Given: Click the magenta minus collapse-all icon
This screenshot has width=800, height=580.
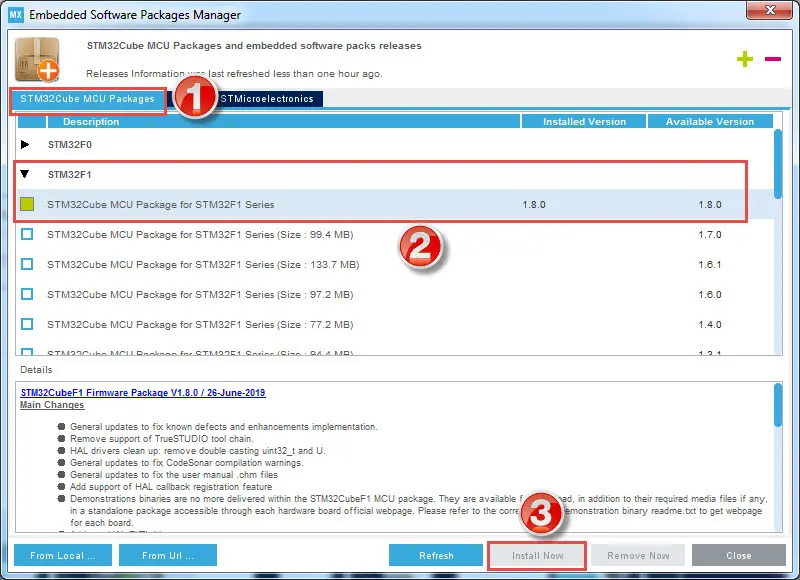Looking at the screenshot, I should [772, 59].
